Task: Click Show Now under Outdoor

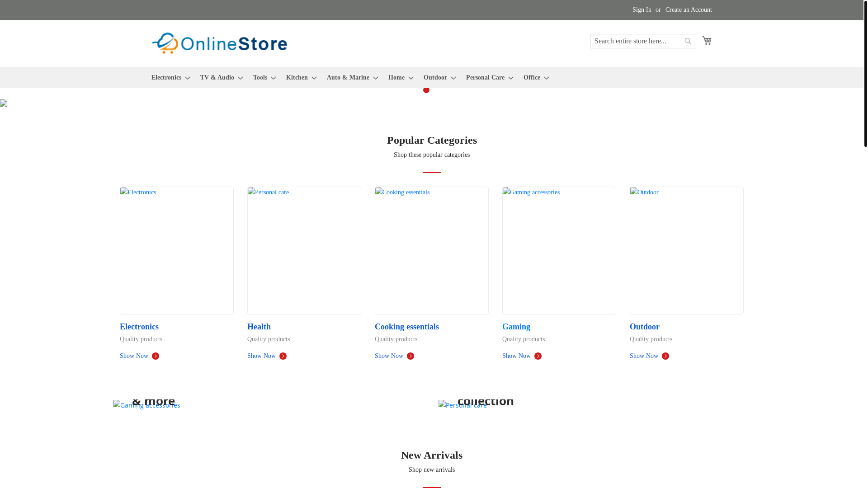Action: [x=644, y=356]
